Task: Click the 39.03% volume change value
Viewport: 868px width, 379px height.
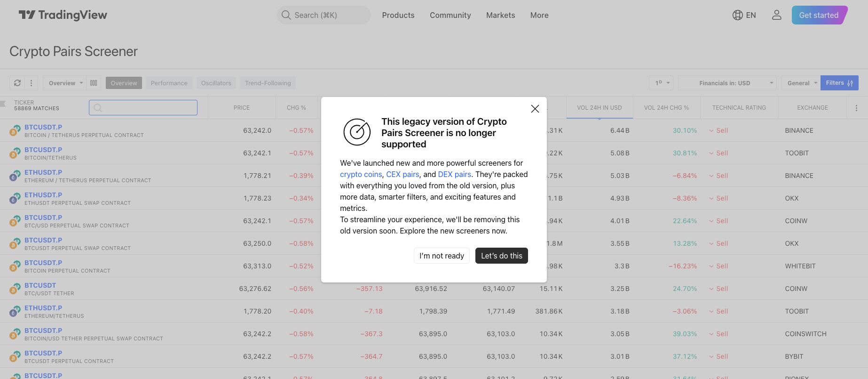Action: [685, 334]
